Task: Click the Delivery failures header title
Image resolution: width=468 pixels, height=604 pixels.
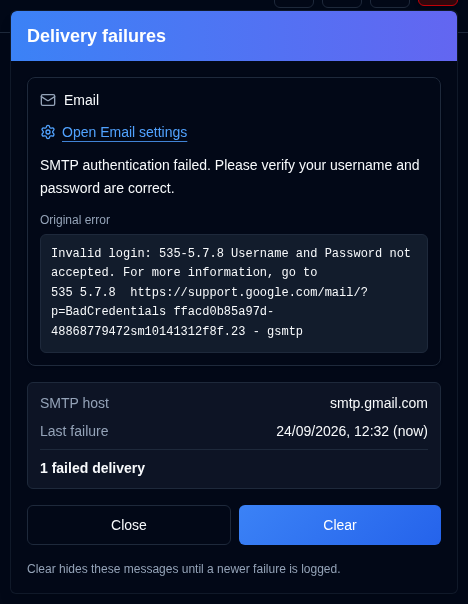Action: click(96, 36)
